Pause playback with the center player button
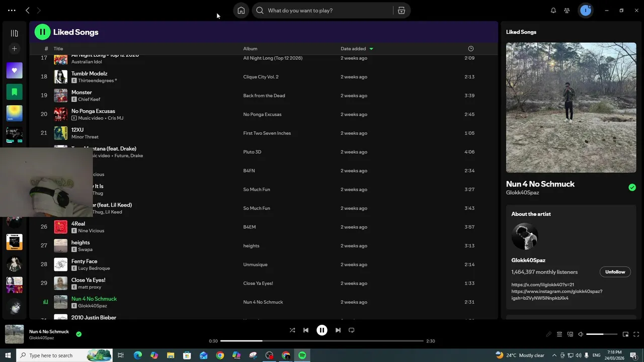 coord(322,330)
